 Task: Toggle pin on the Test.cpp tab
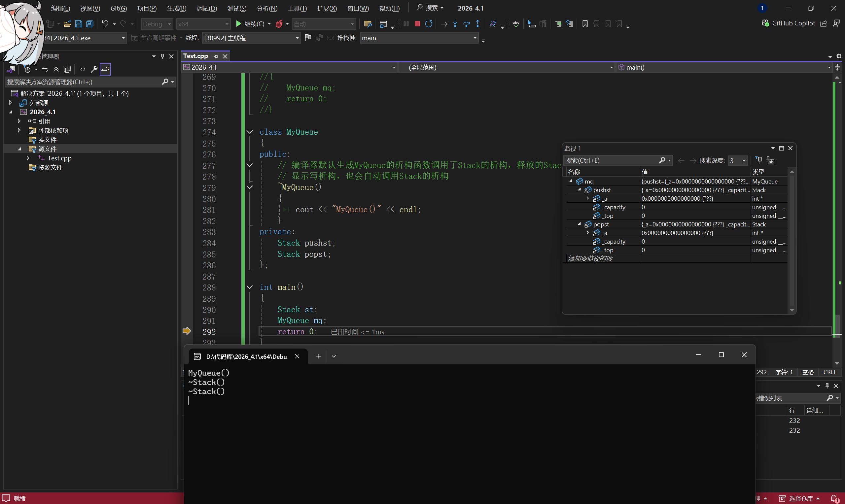point(216,56)
